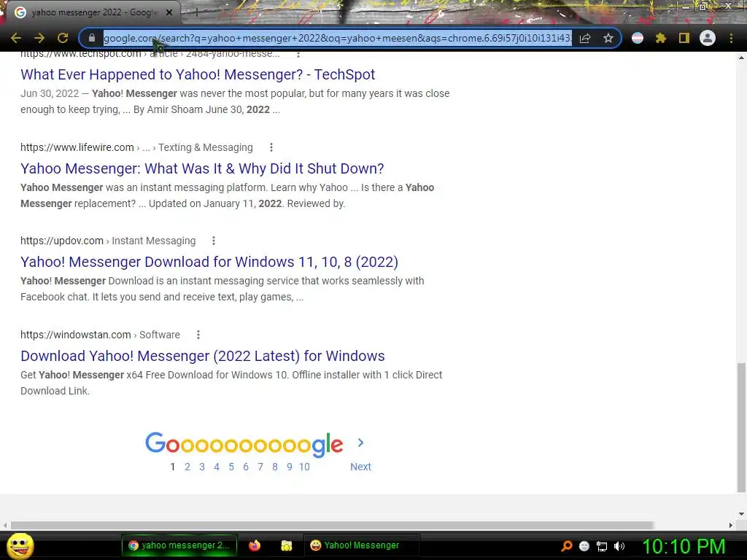Open Download Yahoo! Messenger (2022 Latest) link

pos(203,356)
